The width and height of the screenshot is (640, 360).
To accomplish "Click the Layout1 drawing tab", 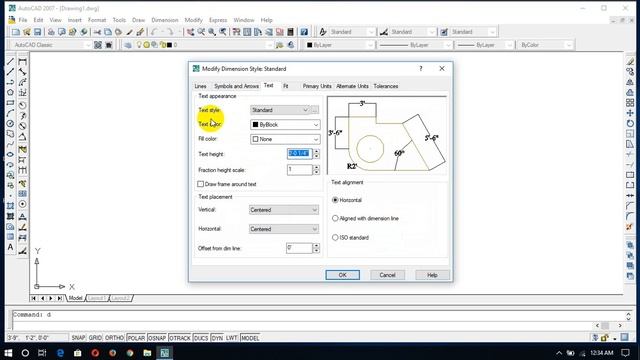I will (97, 298).
